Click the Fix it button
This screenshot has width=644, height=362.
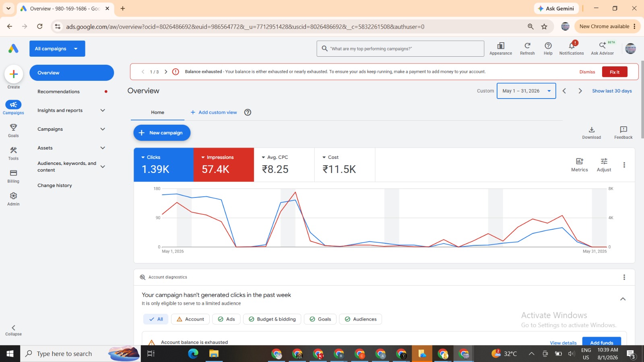(615, 72)
